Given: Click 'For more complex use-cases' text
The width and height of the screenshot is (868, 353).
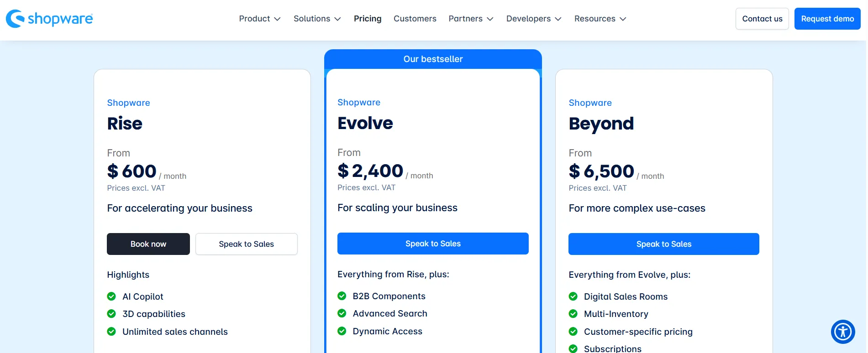Looking at the screenshot, I should point(637,208).
